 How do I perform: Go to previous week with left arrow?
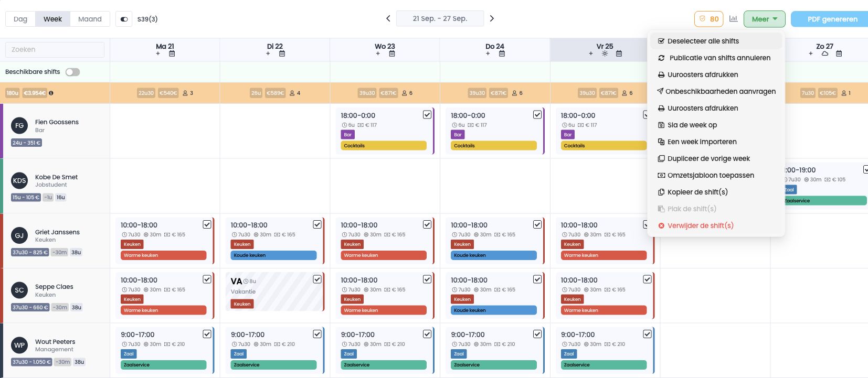coord(388,18)
